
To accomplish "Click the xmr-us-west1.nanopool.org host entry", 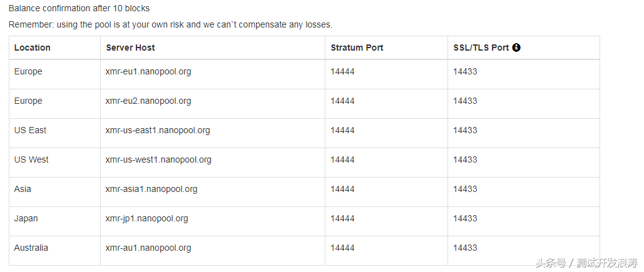I will pyautogui.click(x=158, y=159).
